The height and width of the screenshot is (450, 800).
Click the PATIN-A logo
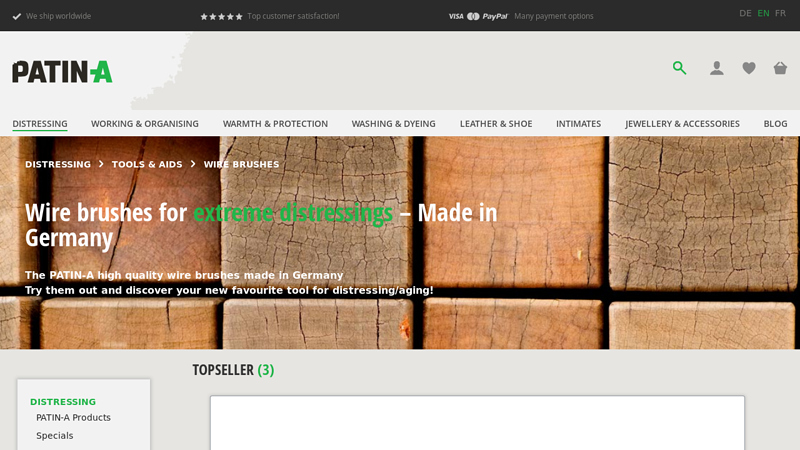coord(62,71)
